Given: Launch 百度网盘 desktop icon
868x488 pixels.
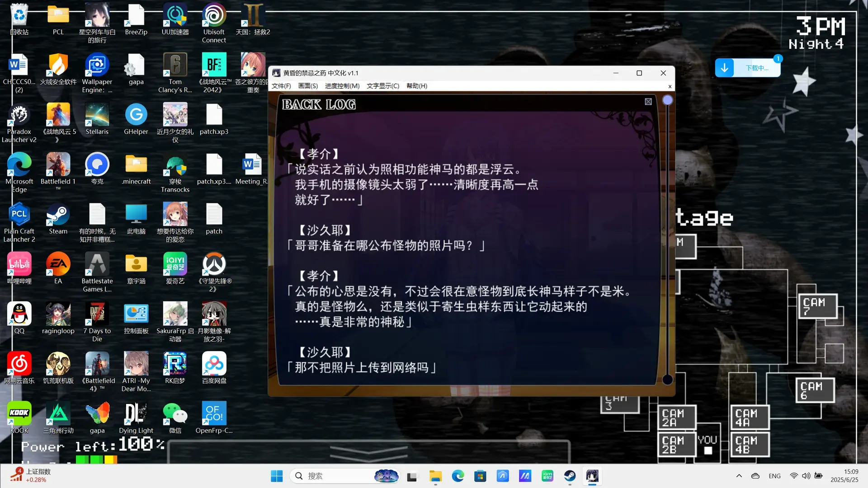Looking at the screenshot, I should pos(214,369).
